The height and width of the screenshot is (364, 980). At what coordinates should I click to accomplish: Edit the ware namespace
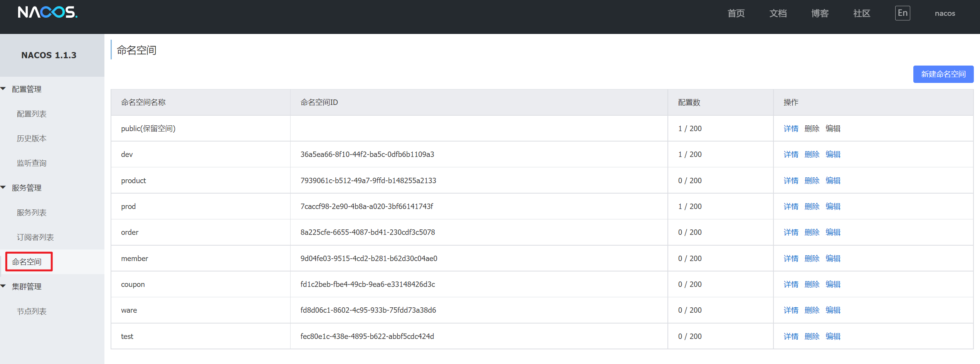click(x=833, y=310)
